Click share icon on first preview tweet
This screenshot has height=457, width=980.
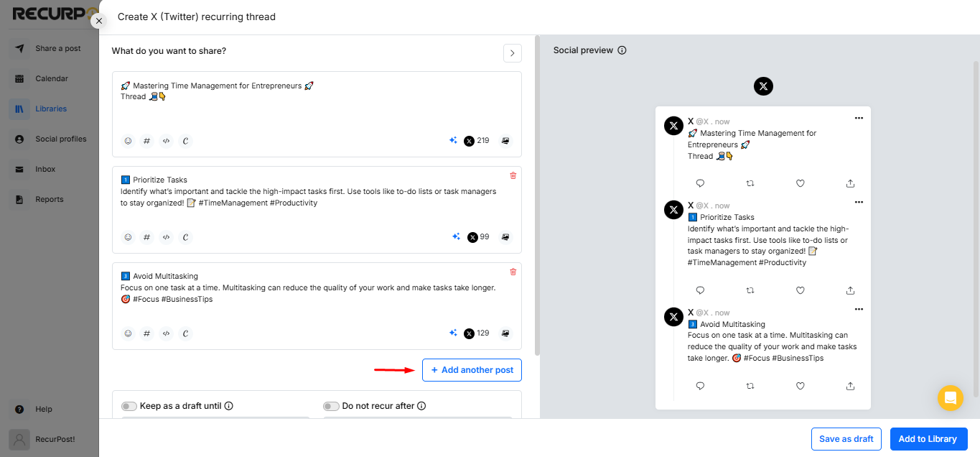[850, 183]
